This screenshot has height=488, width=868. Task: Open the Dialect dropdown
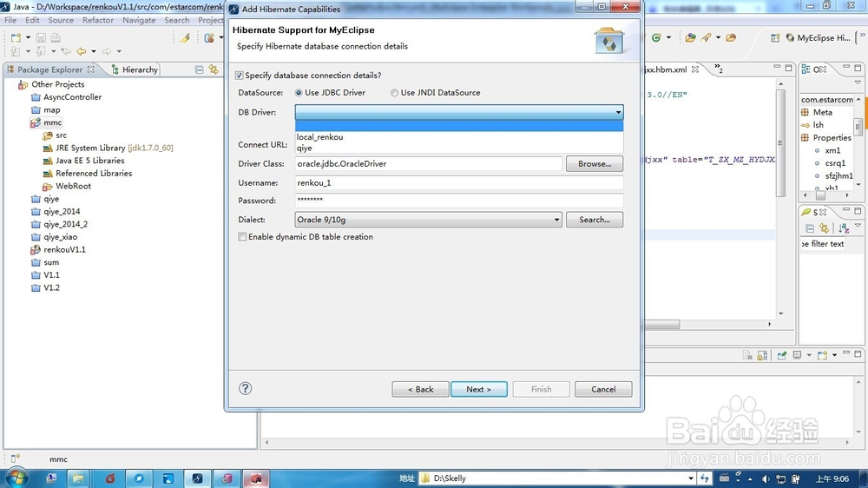[429, 220]
